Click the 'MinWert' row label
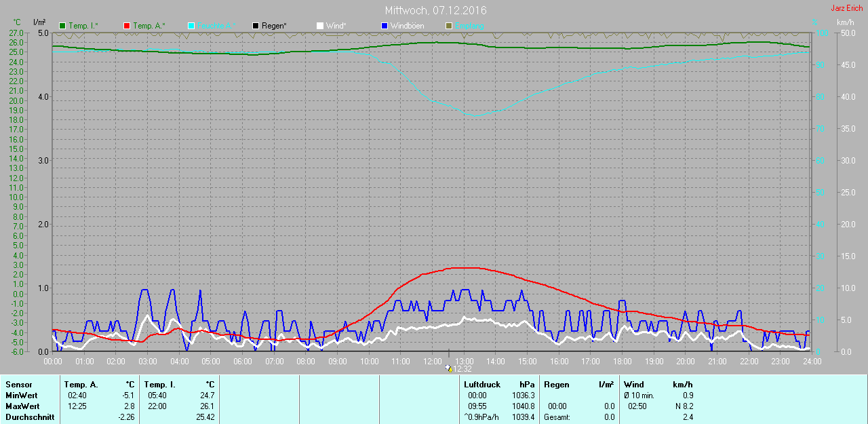This screenshot has height=424, width=868. click(22, 396)
